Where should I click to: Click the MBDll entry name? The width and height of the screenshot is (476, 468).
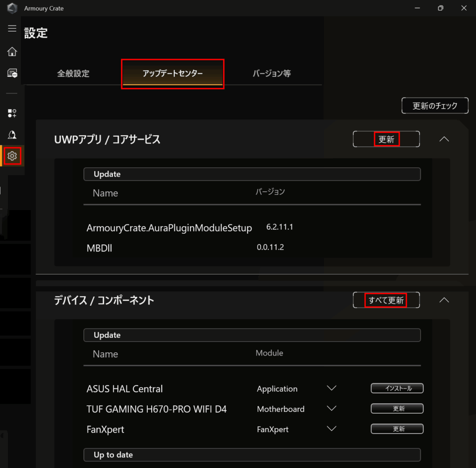pyautogui.click(x=99, y=248)
